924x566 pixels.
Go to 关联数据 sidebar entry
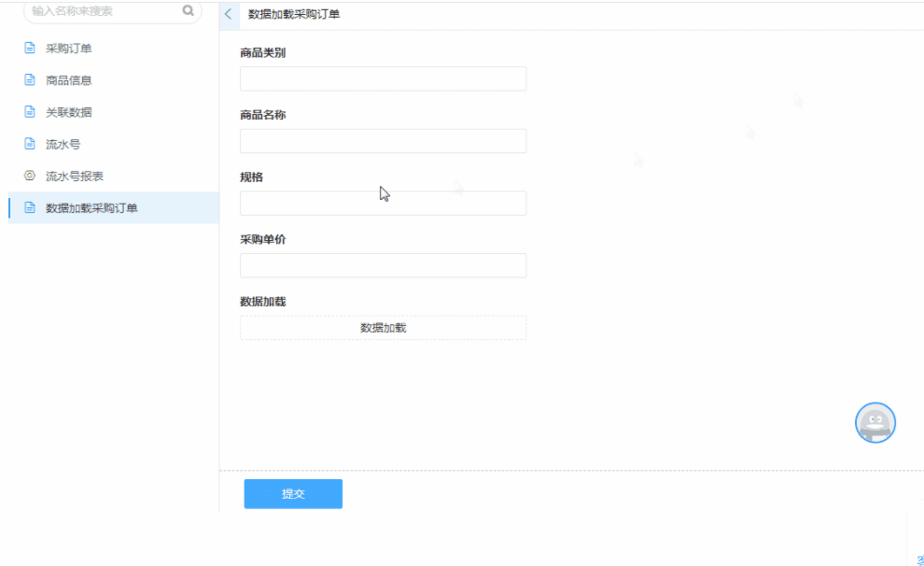(x=69, y=112)
